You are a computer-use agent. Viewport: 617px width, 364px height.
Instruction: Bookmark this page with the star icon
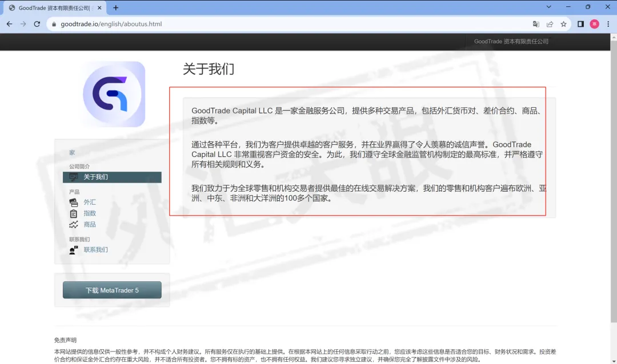(563, 24)
